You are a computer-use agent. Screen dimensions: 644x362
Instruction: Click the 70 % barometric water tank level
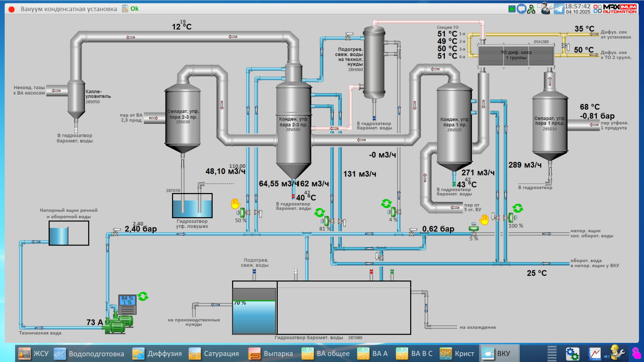pos(254,316)
